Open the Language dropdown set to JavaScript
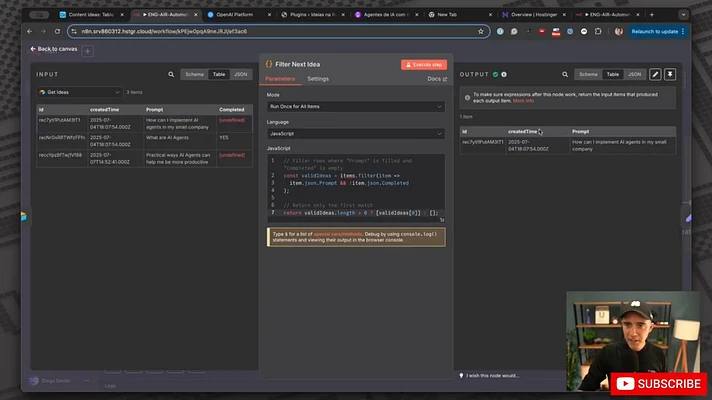Viewport: 712px width, 400px height. (356, 134)
